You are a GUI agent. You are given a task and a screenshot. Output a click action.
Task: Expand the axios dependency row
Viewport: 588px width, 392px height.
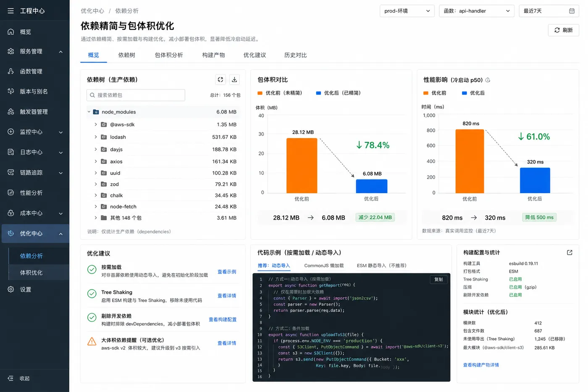pyautogui.click(x=96, y=162)
